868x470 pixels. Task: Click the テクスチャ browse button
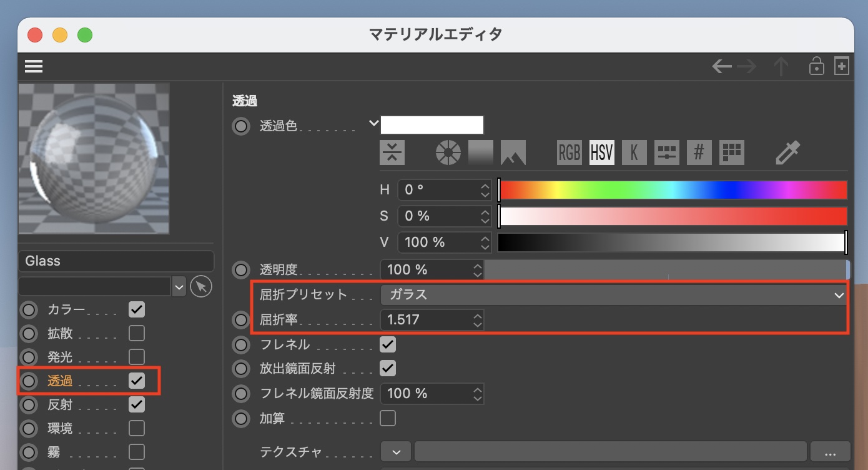[830, 451]
